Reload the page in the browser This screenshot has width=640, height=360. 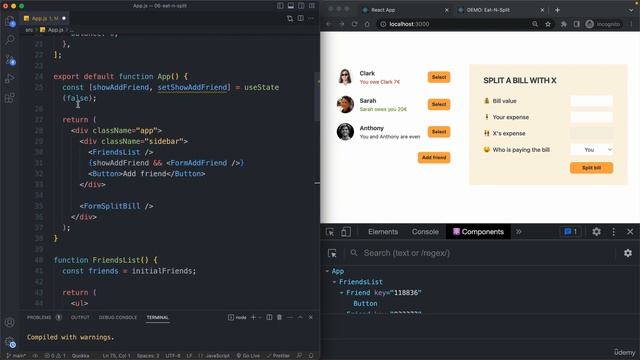354,24
